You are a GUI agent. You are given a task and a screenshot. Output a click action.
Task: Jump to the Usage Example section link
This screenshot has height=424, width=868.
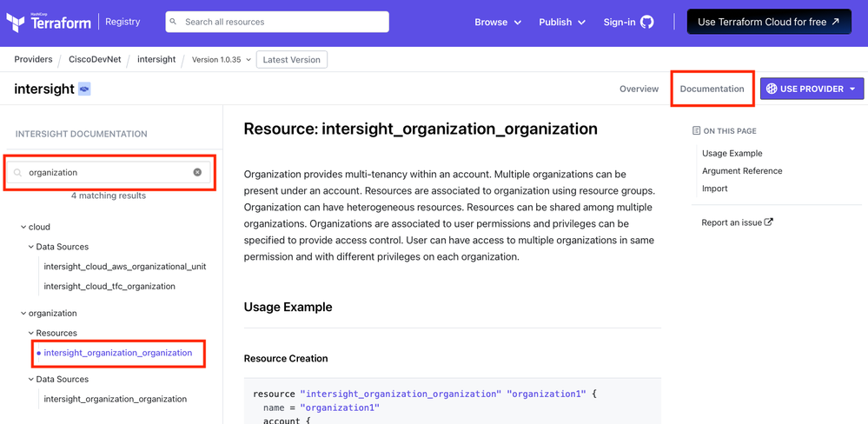(x=732, y=153)
